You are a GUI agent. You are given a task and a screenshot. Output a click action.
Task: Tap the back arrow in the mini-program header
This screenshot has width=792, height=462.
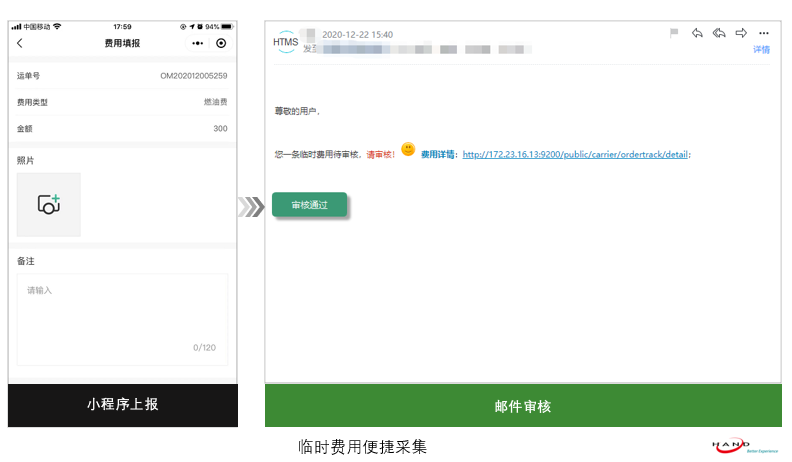pos(19,43)
